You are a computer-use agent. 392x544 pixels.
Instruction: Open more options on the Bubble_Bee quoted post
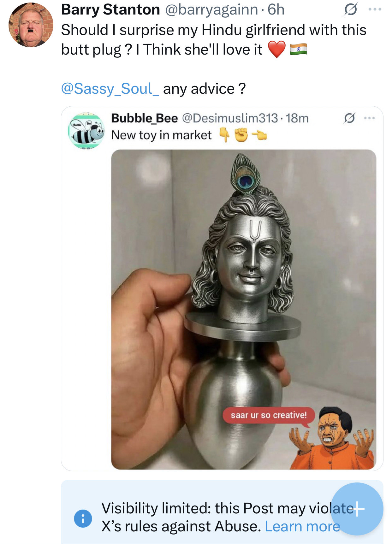click(x=369, y=118)
